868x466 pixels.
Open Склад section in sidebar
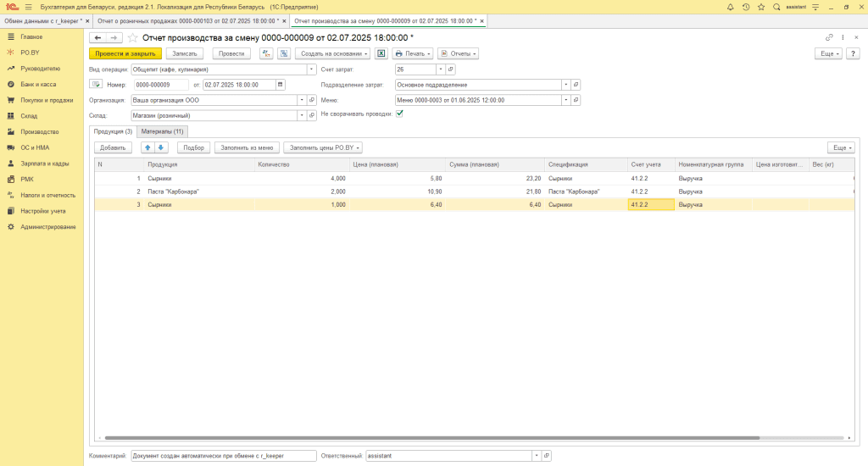29,116
